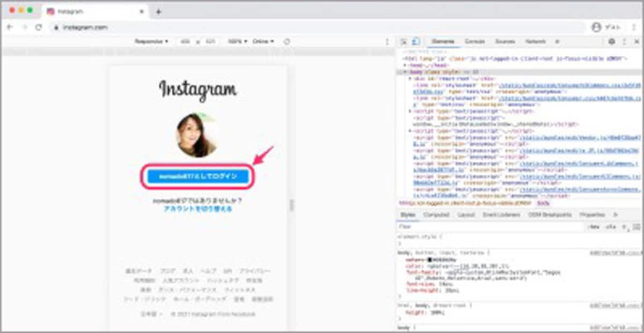This screenshot has height=333, width=644.
Task: Expand the head element node
Action: click(x=404, y=64)
